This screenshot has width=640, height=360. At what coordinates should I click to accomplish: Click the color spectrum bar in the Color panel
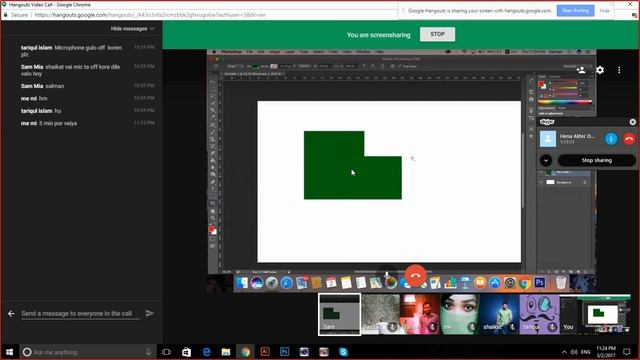(564, 102)
